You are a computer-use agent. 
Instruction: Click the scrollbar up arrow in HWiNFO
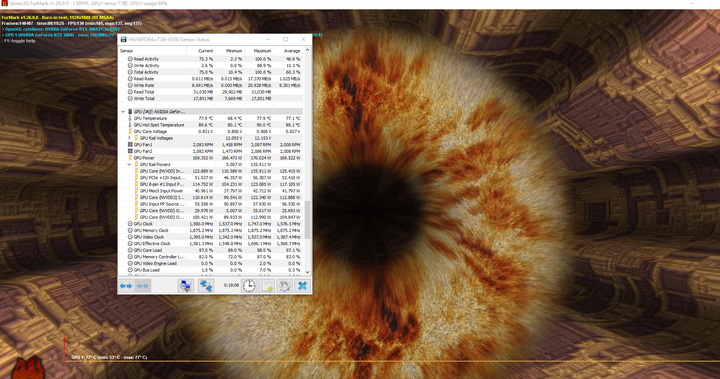(308, 51)
